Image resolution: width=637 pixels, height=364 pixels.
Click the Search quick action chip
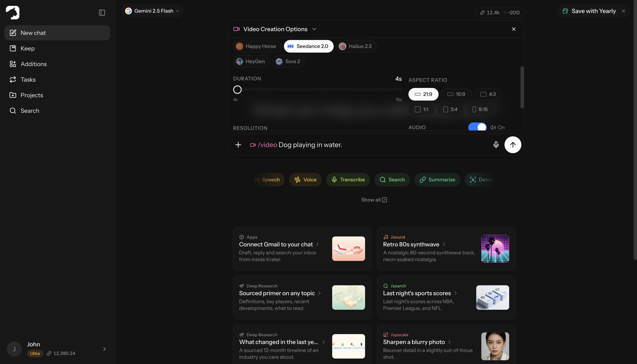pyautogui.click(x=392, y=179)
